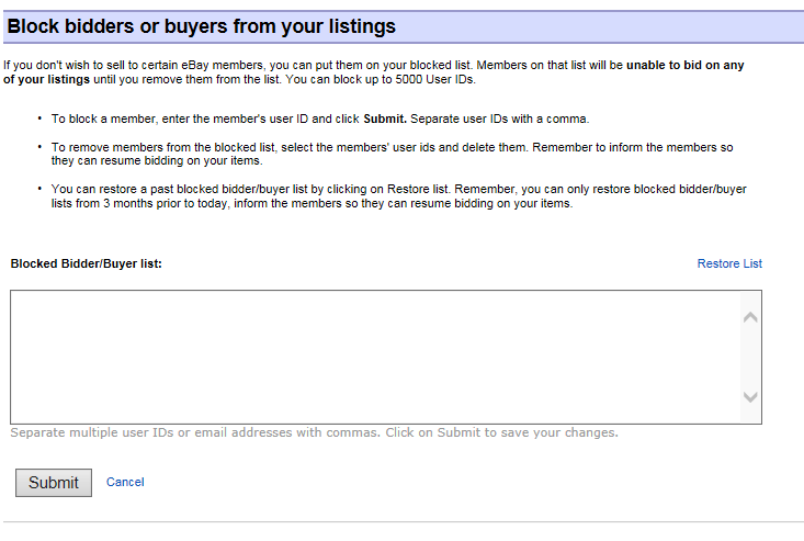The width and height of the screenshot is (804, 541).
Task: Click the text area's scroll up arrow
Action: click(751, 318)
